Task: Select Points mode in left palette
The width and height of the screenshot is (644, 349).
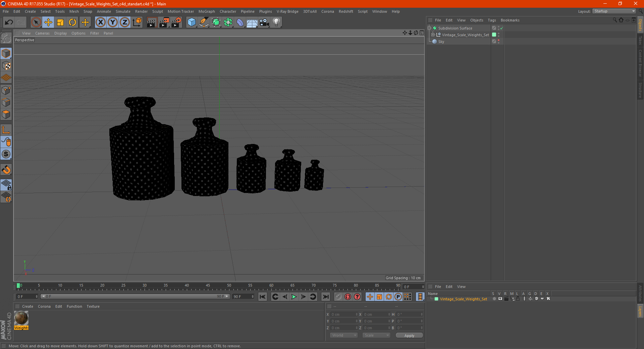Action: coord(6,90)
